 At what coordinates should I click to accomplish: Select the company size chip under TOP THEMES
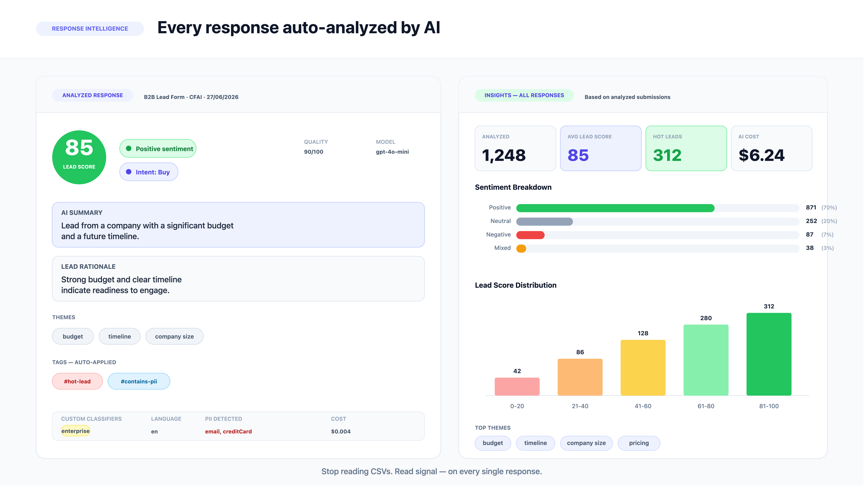(x=589, y=445)
